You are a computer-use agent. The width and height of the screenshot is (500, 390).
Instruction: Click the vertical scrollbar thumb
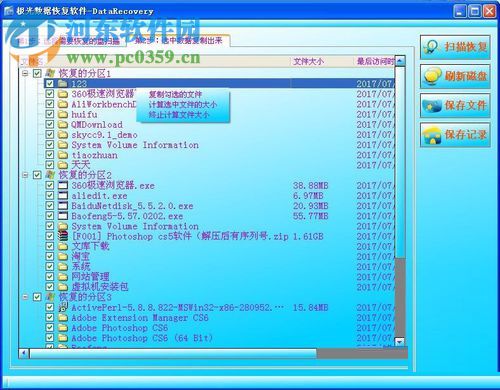(400, 162)
